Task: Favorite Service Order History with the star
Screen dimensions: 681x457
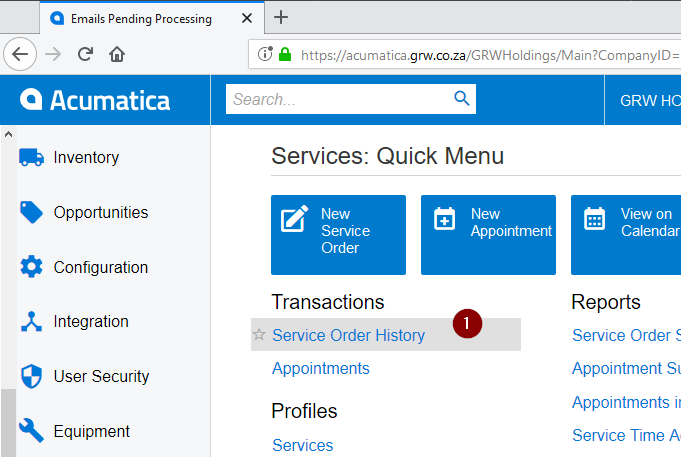Action: click(260, 336)
